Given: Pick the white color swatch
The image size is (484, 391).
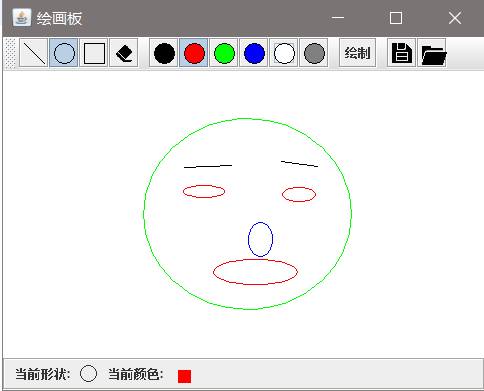Looking at the screenshot, I should point(284,53).
